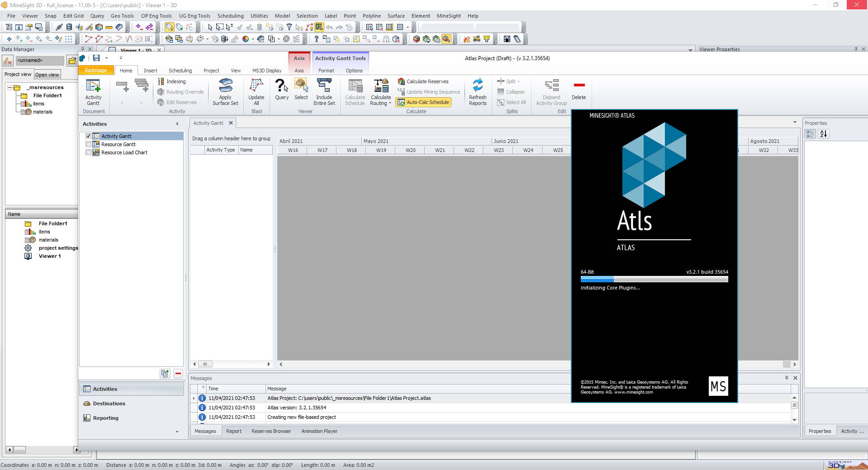
Task: Click the database cylinder icon in toolbar
Action: 69,27
